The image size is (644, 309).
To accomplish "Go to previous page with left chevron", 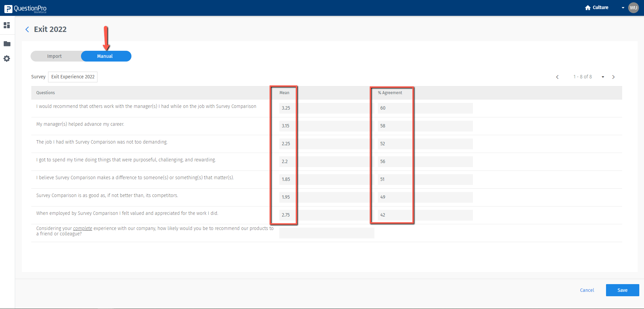I will click(x=557, y=77).
